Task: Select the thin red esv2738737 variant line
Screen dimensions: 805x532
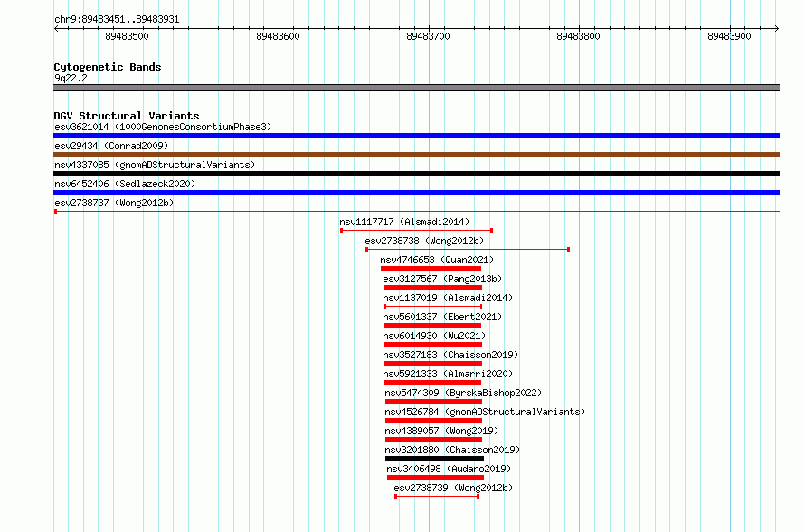Action: (x=416, y=212)
